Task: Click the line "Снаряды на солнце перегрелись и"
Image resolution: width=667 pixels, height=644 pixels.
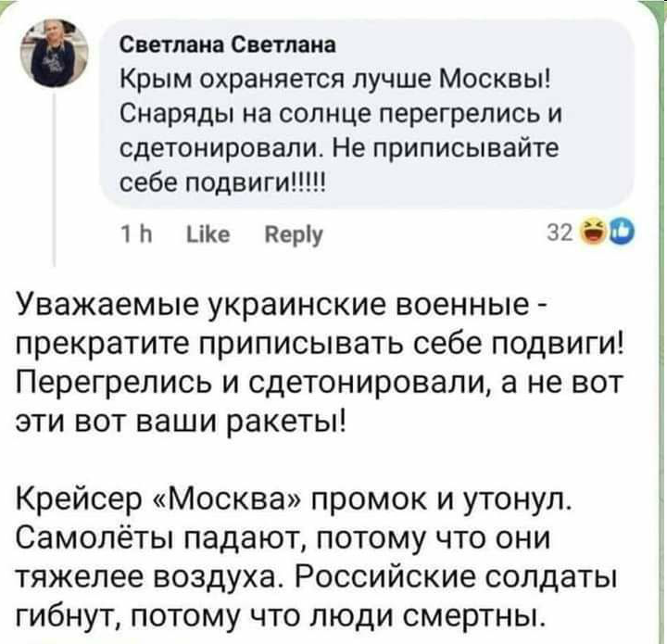Action: 341,114
